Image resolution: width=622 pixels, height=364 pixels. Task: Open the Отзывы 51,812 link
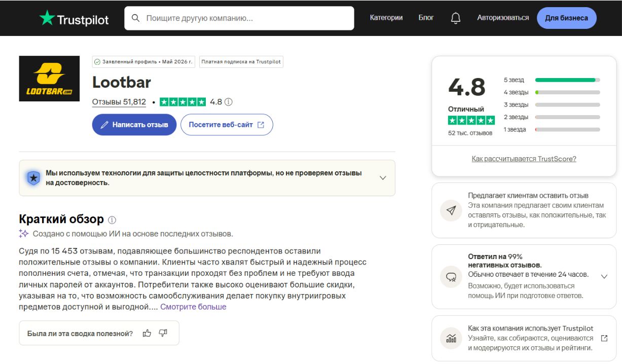pos(119,102)
